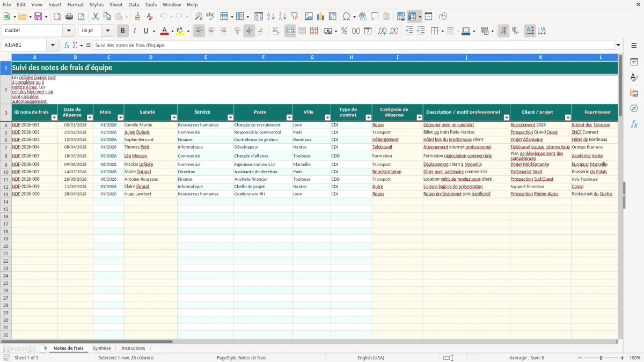Viewport: 644px width, 362px height.
Task: Click the Clear Direct Formatting icon
Action: 149,17
